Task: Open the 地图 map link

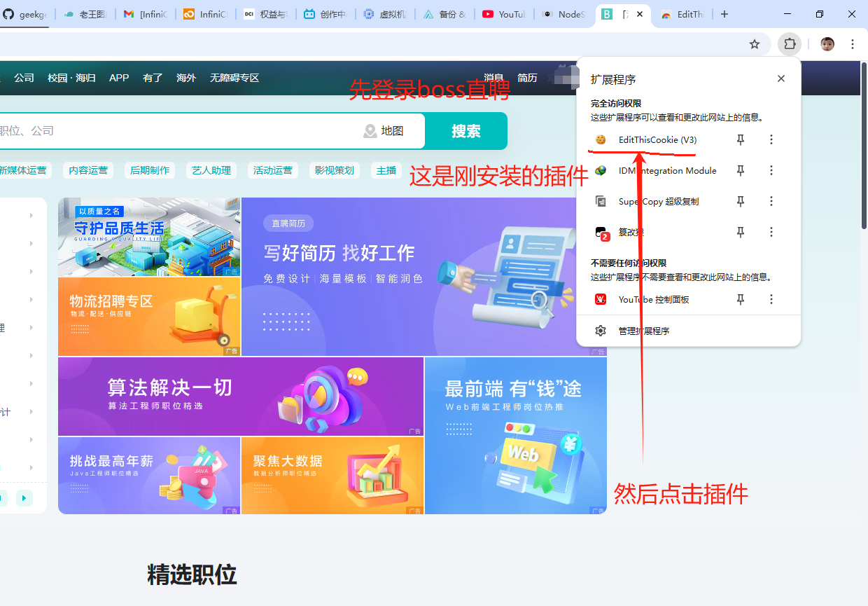Action: (384, 131)
